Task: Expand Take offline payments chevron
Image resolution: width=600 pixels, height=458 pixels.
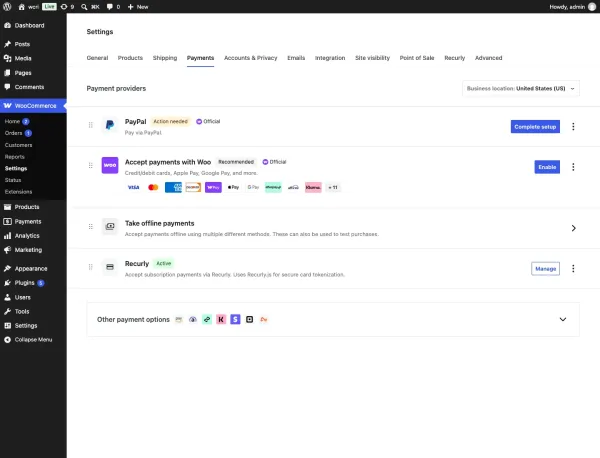Action: click(573, 228)
